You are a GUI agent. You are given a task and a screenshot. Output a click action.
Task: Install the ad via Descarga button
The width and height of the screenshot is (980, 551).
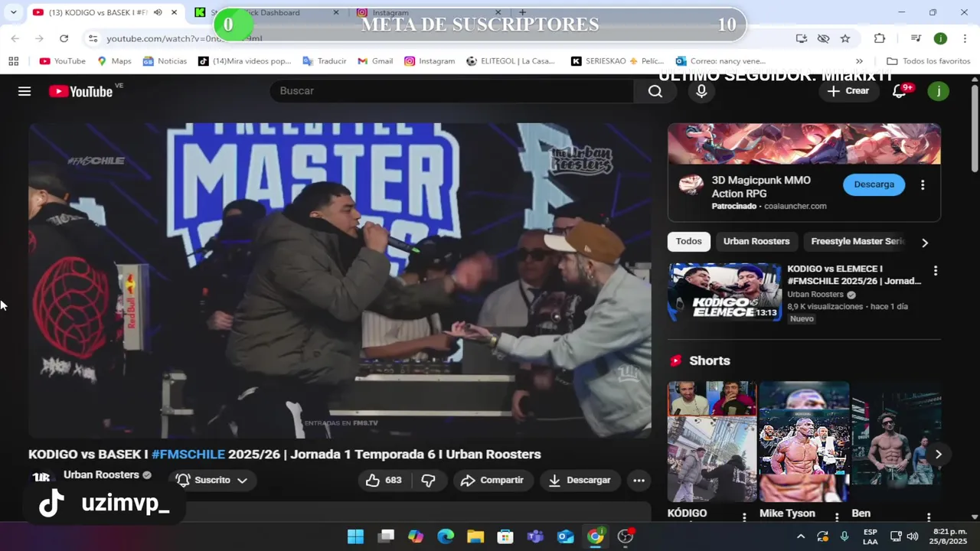[x=874, y=184]
